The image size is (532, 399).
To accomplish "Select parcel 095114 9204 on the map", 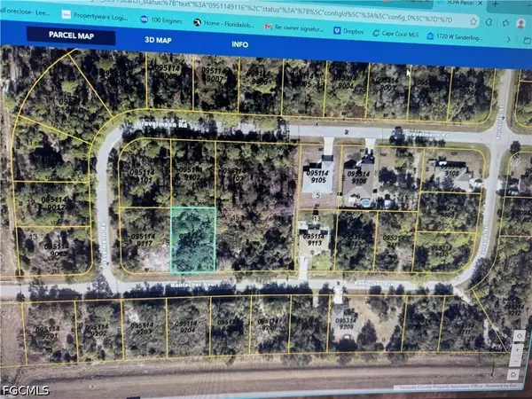I will (188, 326).
